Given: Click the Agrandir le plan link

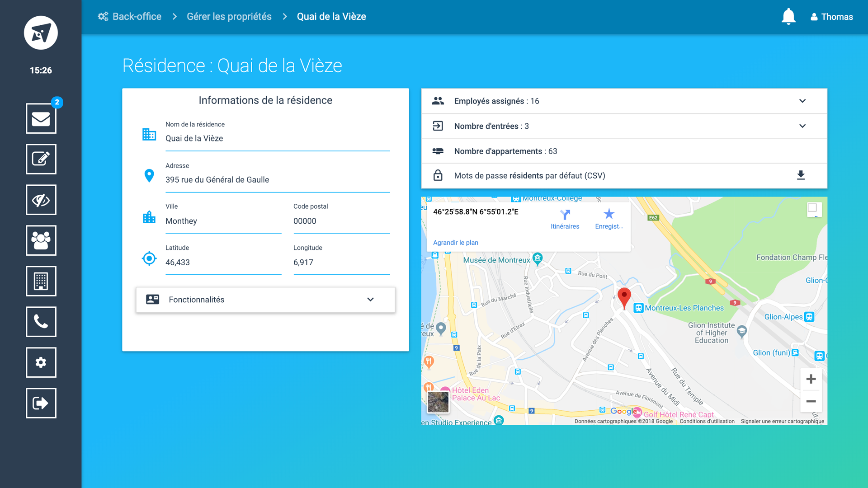Looking at the screenshot, I should (x=455, y=243).
